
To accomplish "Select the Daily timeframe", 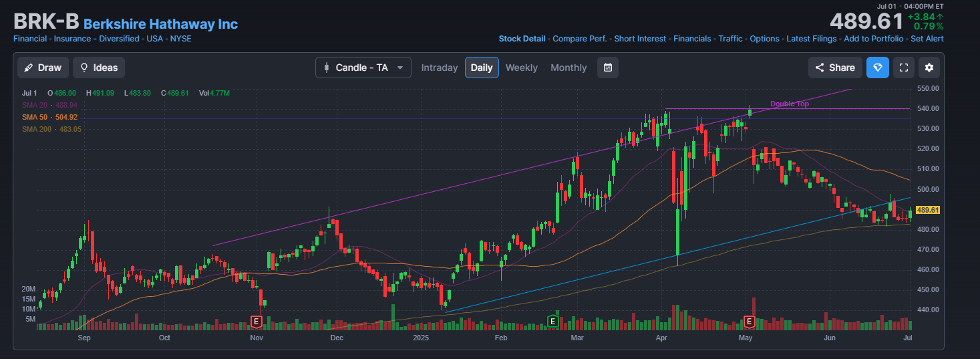I will point(482,68).
